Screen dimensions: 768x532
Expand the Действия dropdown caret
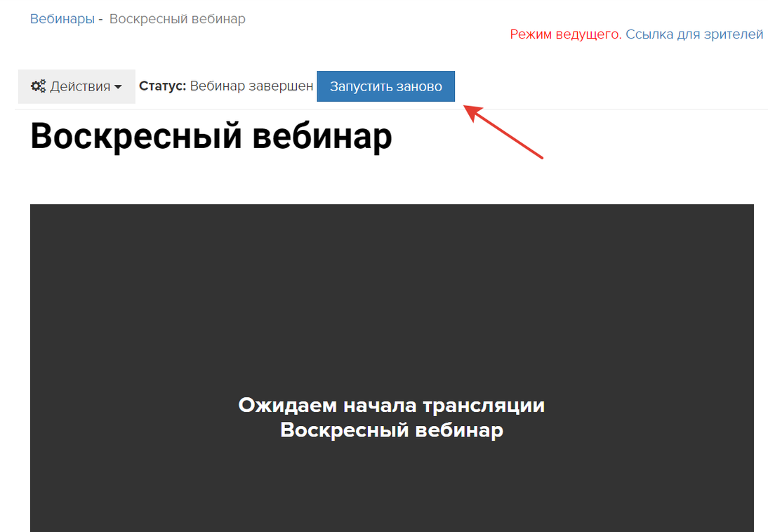point(118,87)
